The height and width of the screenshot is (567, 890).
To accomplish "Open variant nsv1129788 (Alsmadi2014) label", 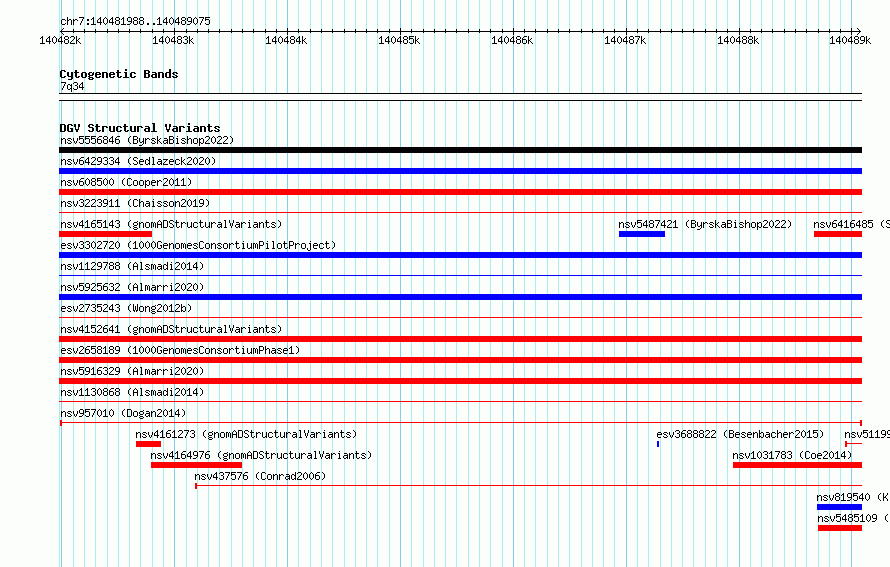I will click(x=132, y=266).
